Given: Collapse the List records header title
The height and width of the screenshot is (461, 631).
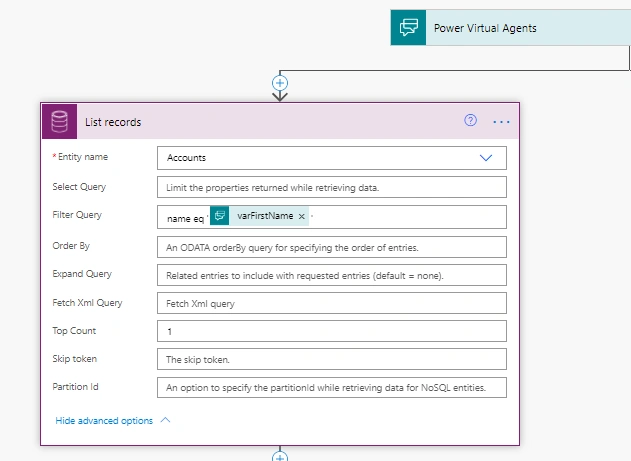Looking at the screenshot, I should coord(113,122).
